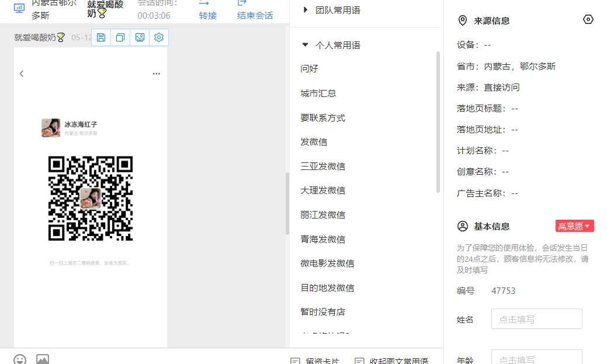
Task: Click the 省市: 内蒙古，鄂尔多斯 text
Action: point(506,67)
